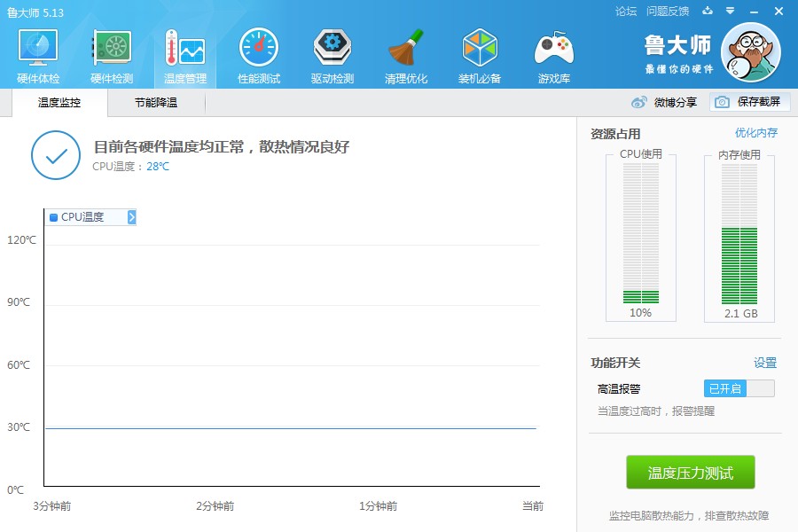
Task: Open 性能测试 performance gauge icon
Action: click(259, 47)
